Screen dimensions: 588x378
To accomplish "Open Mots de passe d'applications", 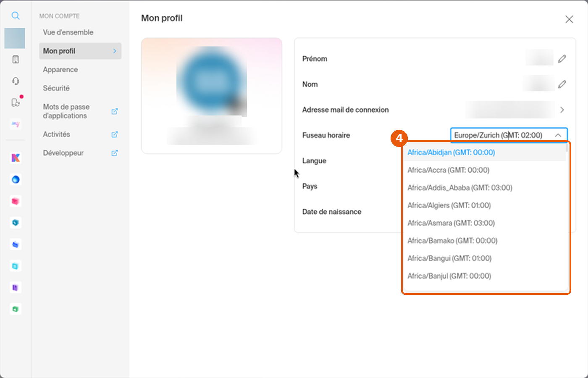I will [x=66, y=111].
